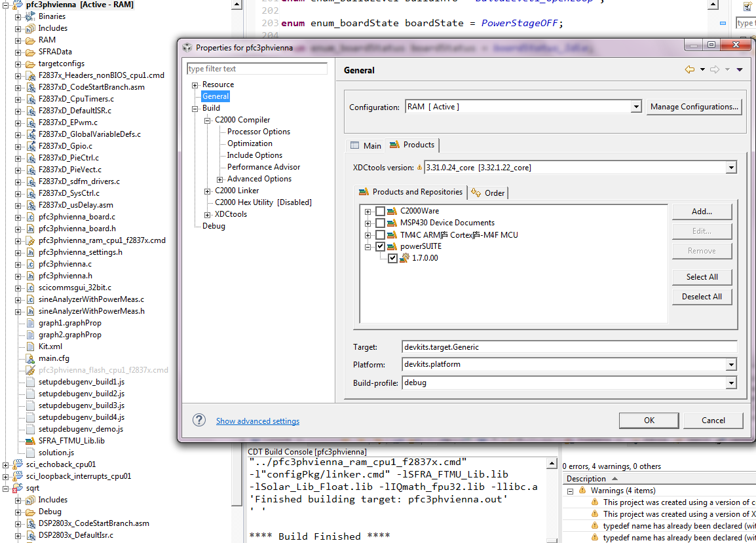Uncheck the 1.7.0.00 version checkbox
The width and height of the screenshot is (756, 543).
tap(393, 258)
